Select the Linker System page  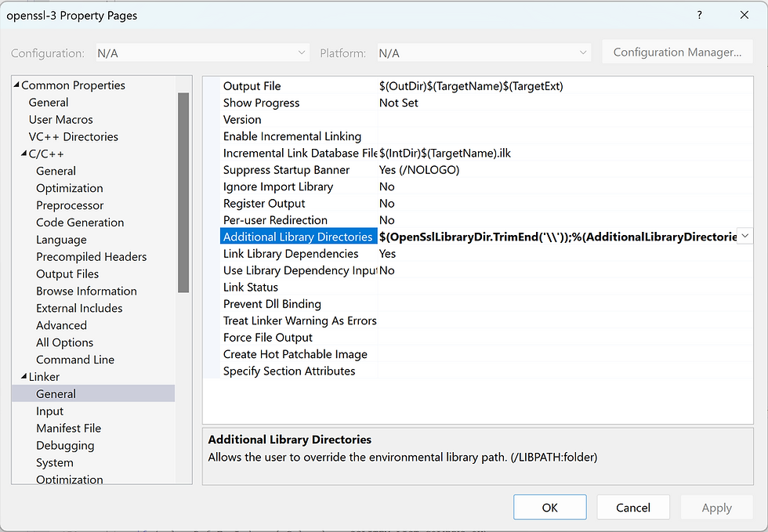pyautogui.click(x=54, y=462)
